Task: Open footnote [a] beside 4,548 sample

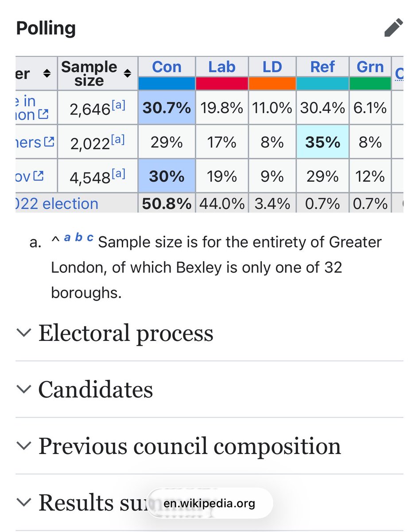Action: pos(118,174)
